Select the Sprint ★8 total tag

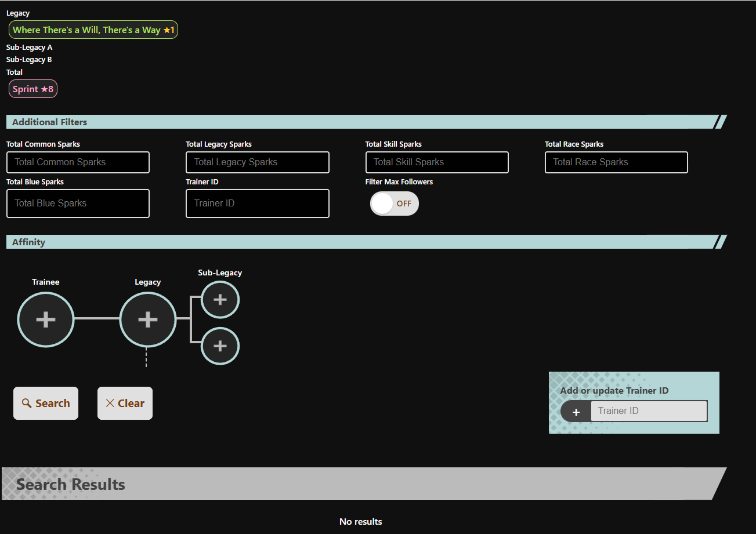(33, 89)
